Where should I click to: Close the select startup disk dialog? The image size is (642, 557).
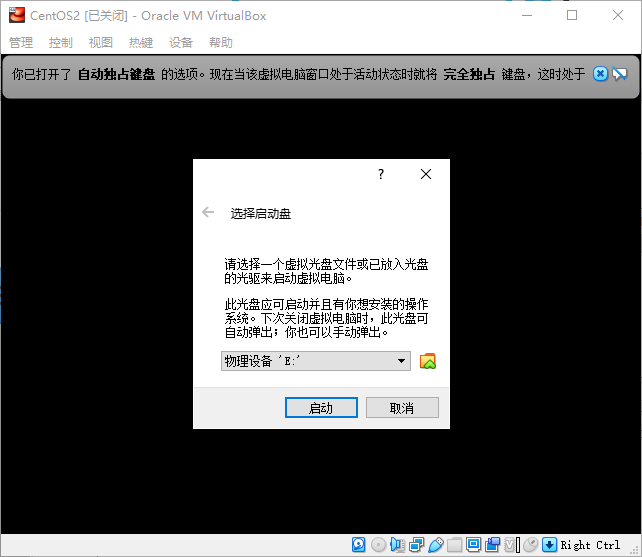(426, 174)
